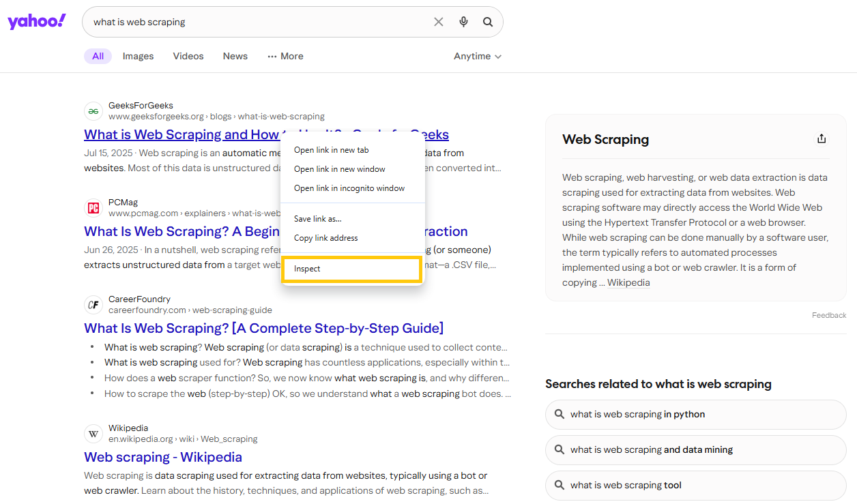Image resolution: width=857 pixels, height=504 pixels.
Task: Select Copy link address in context menu
Action: click(x=326, y=238)
